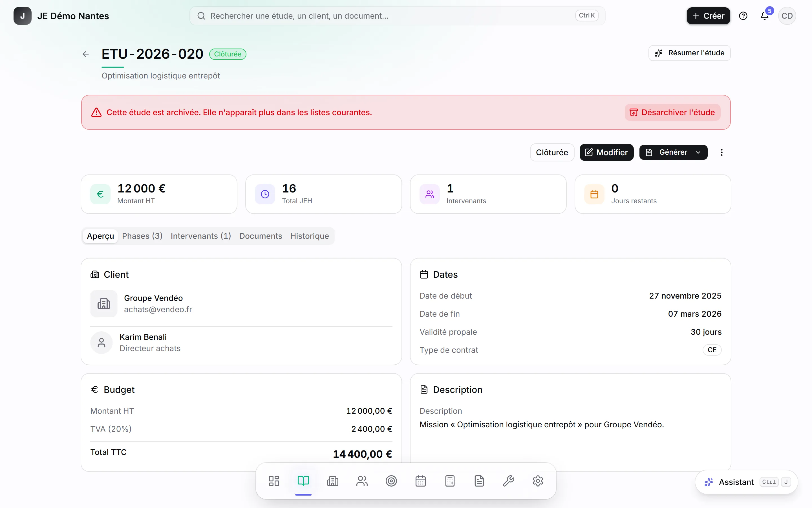Click the calendar icon in Jours restants card
The height and width of the screenshot is (508, 812).
pyautogui.click(x=594, y=194)
